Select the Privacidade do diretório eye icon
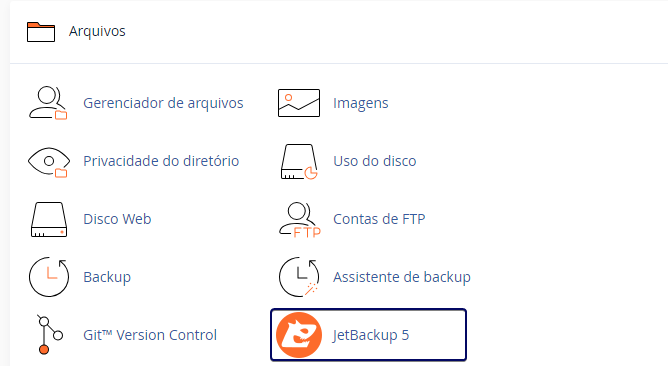The width and height of the screenshot is (668, 366). 49,161
